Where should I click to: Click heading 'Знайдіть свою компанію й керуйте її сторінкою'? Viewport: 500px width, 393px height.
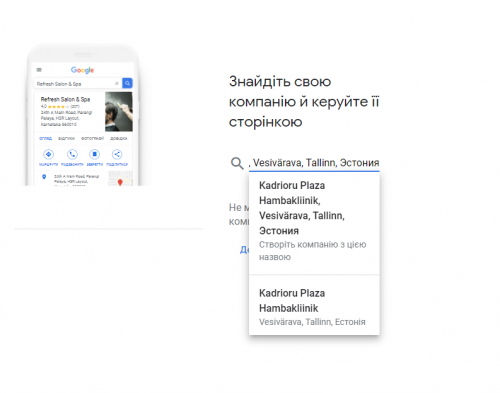304,102
